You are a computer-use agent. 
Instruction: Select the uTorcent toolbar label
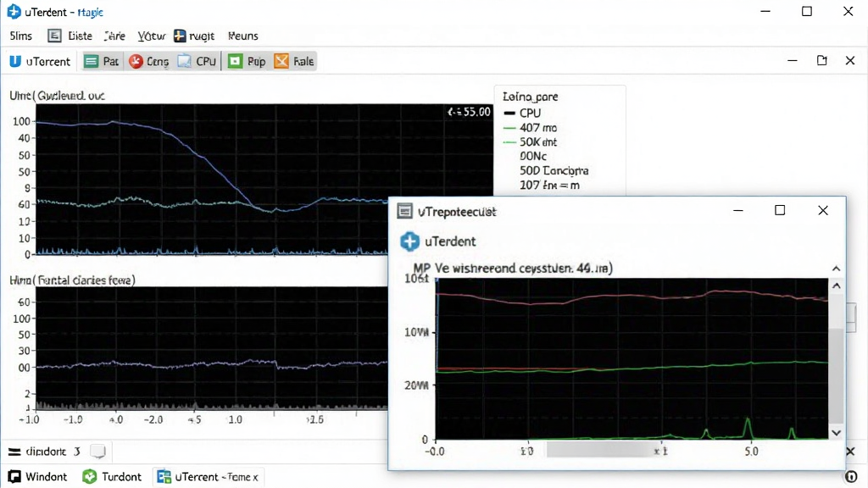pos(48,61)
